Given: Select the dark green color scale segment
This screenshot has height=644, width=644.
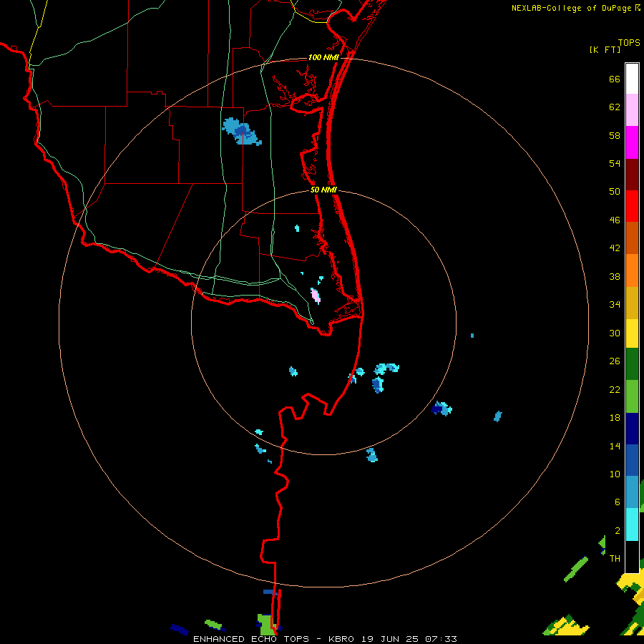Looking at the screenshot, I should pyautogui.click(x=632, y=364).
